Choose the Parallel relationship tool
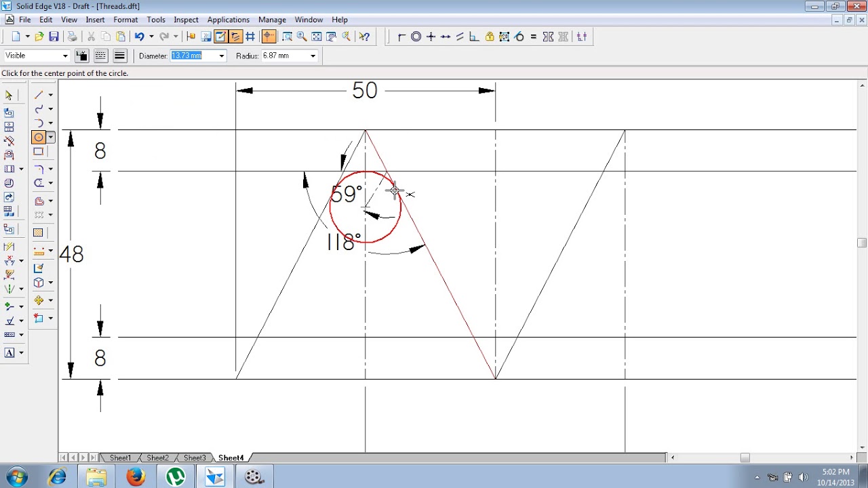The image size is (868, 488). tap(460, 37)
